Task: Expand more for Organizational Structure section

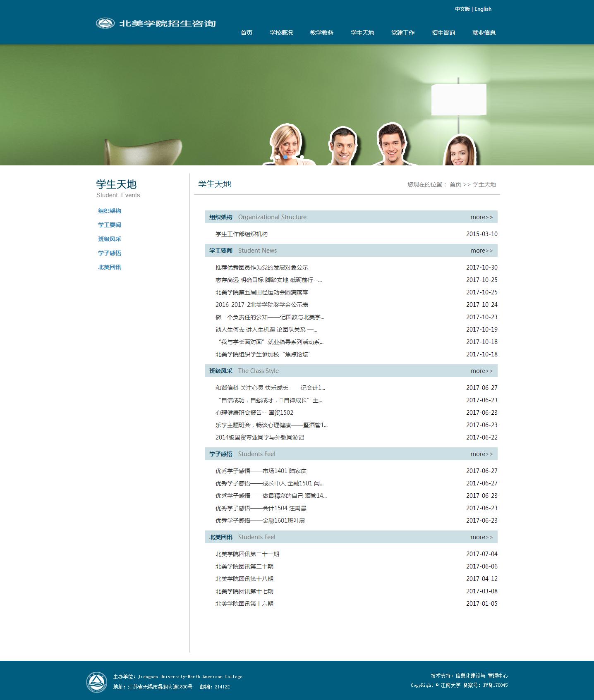Action: [481, 217]
